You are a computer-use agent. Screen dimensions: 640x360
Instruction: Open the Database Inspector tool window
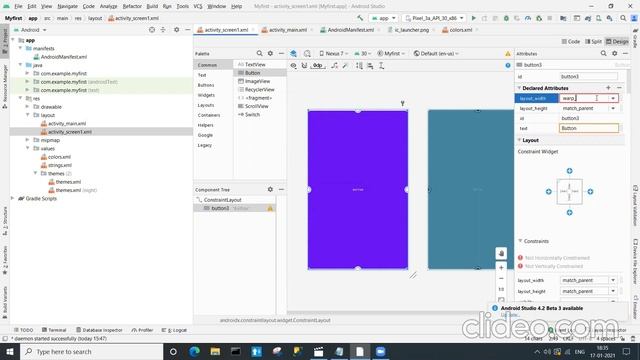[x=99, y=330]
